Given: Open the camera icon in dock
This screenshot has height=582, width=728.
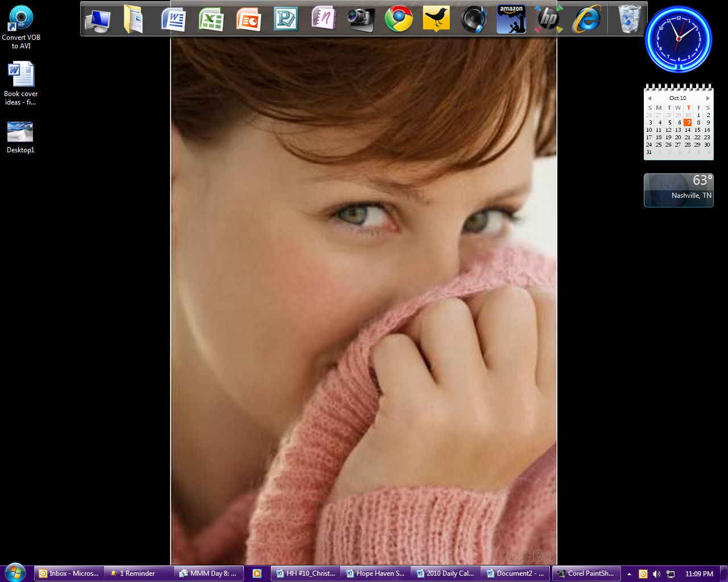Looking at the screenshot, I should [361, 20].
